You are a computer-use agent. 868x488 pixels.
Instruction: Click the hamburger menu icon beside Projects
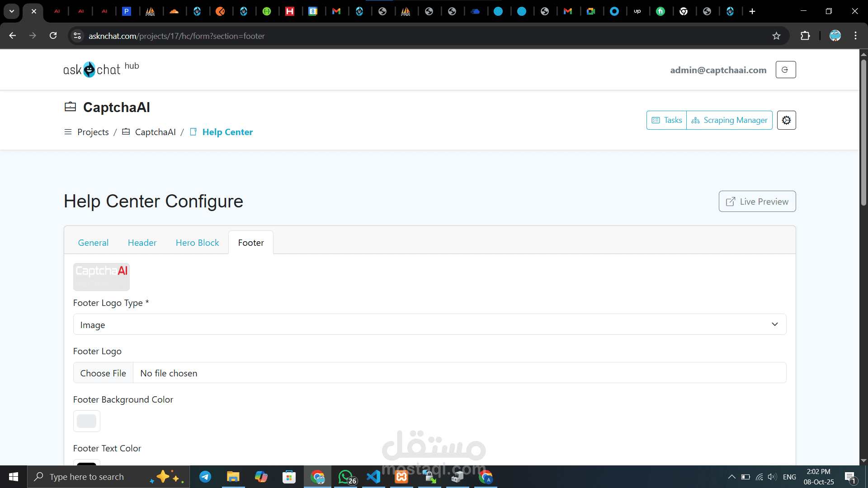coord(68,132)
